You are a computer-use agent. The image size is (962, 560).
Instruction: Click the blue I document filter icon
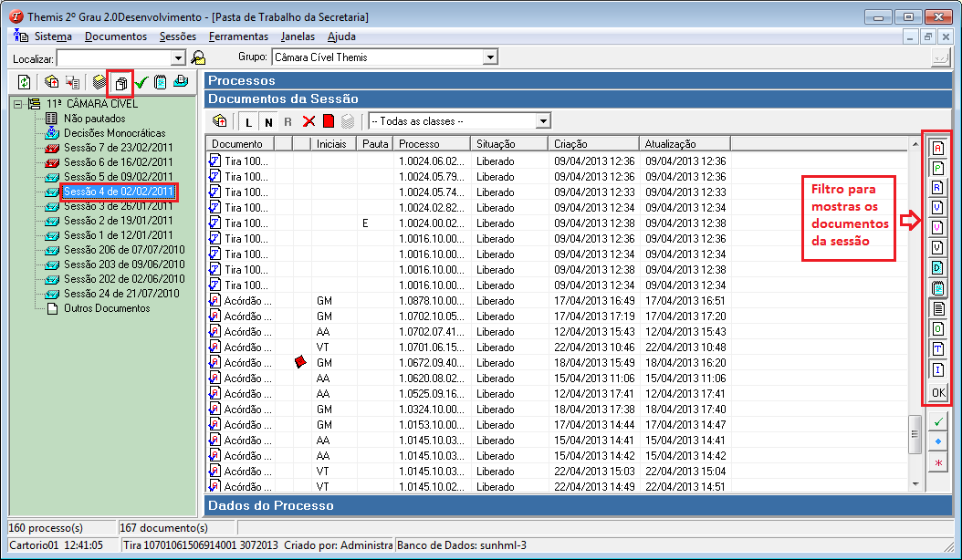[x=937, y=369]
